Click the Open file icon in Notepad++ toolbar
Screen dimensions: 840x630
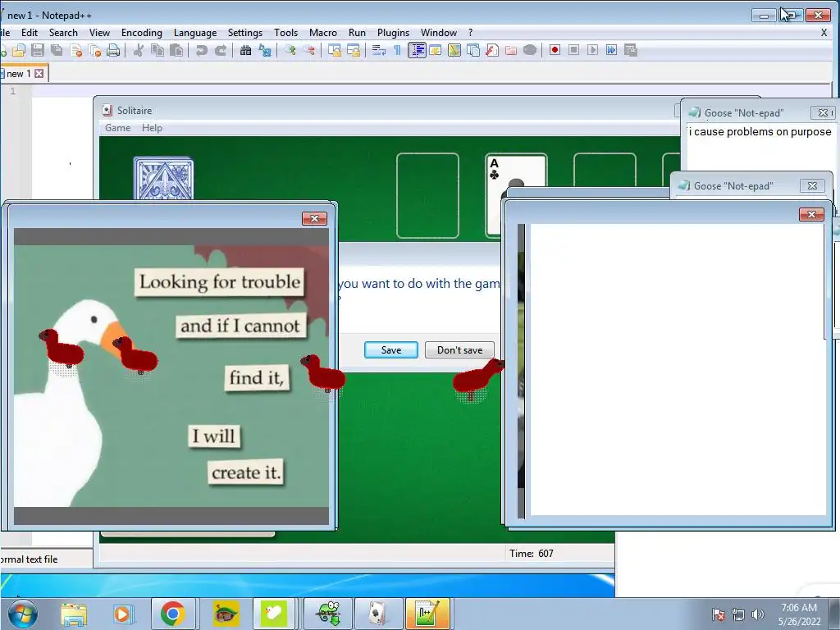(19, 50)
